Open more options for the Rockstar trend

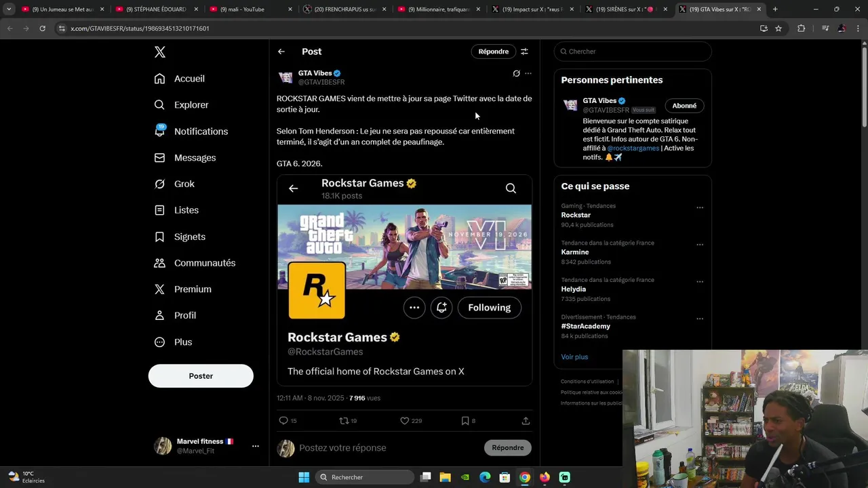tap(700, 208)
